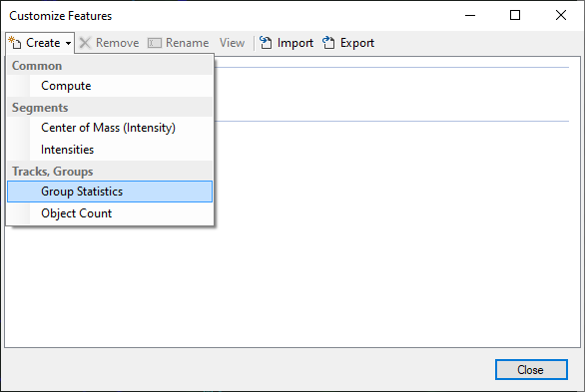This screenshot has height=392, width=585.
Task: Click the Close button
Action: [531, 370]
